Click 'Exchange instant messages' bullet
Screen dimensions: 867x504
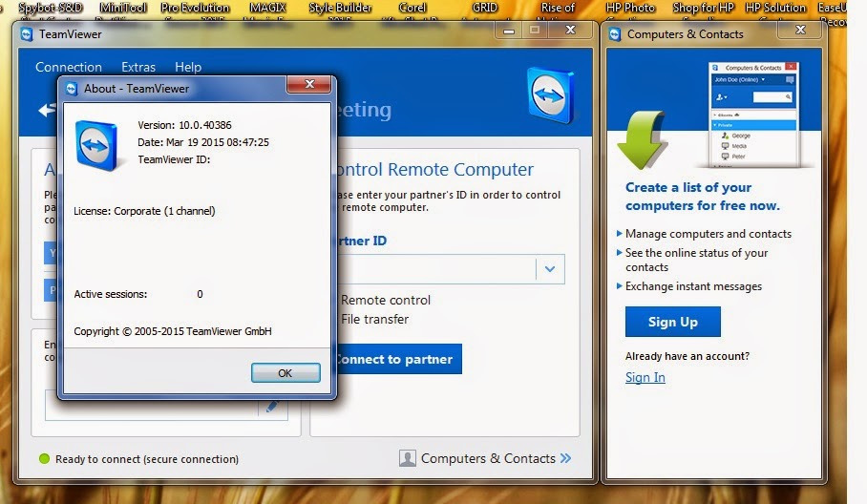[693, 286]
